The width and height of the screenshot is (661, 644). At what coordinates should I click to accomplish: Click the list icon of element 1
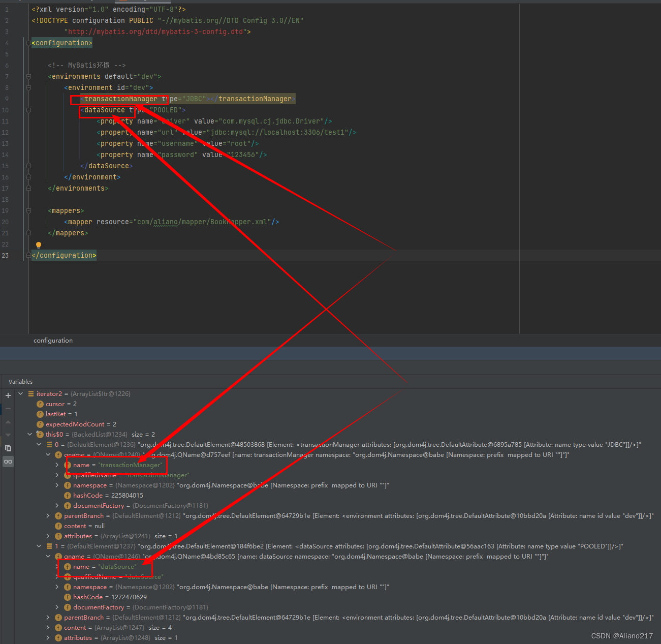(49, 546)
